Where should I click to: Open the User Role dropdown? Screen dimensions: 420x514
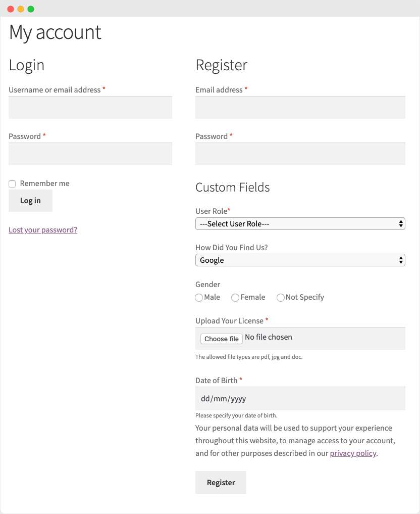pyautogui.click(x=300, y=223)
